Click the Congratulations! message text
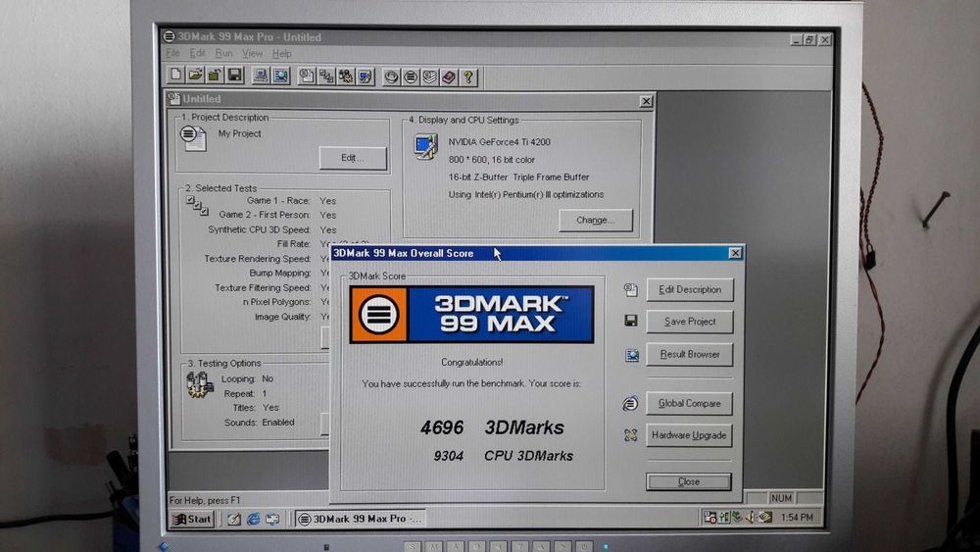The width and height of the screenshot is (980, 552). pyautogui.click(x=472, y=362)
